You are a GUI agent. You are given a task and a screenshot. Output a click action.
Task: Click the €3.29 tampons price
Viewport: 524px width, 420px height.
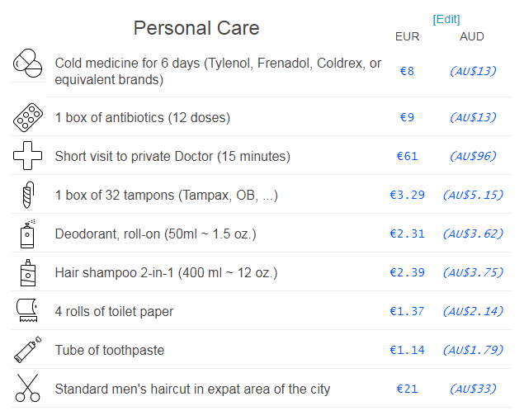pos(407,195)
